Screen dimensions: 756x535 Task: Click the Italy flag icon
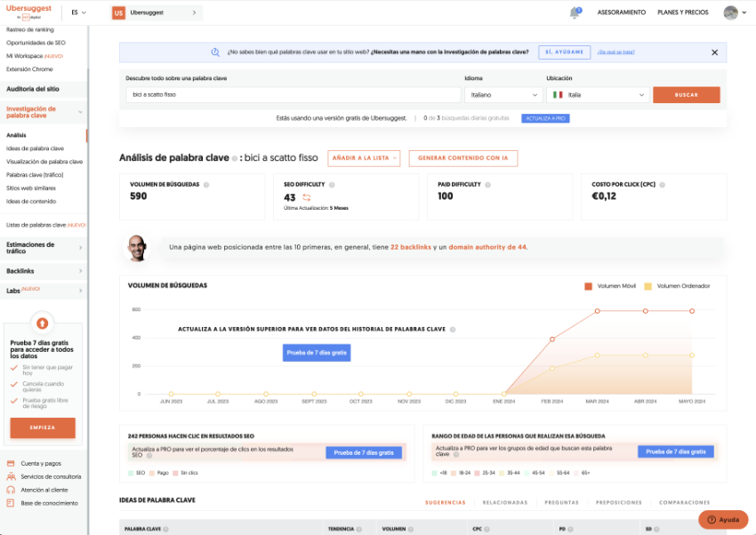[558, 95]
